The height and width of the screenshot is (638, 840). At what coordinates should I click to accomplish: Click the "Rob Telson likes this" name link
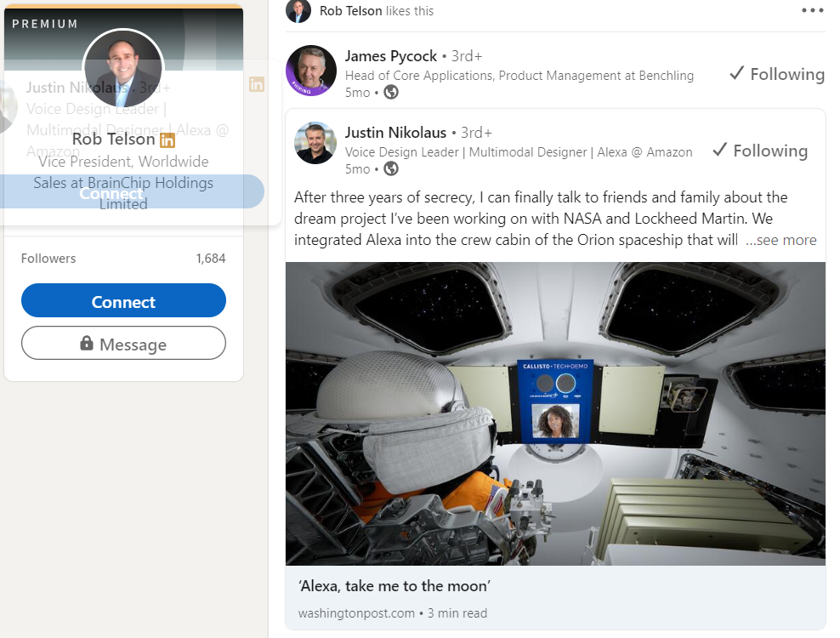coord(350,11)
